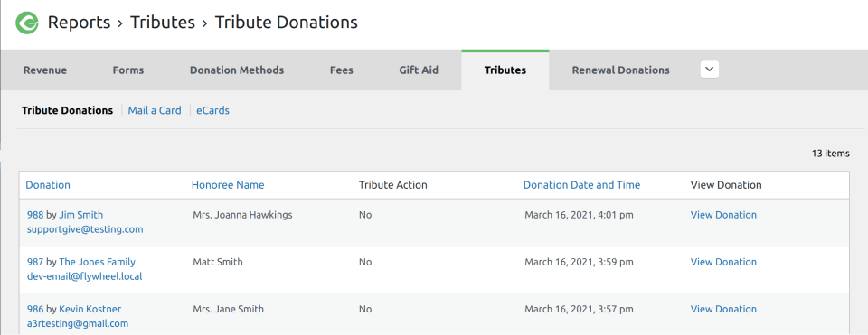Viewport: 868px width, 335px height.
Task: Click a3rtesting@gmail.com email link
Action: tap(78, 323)
